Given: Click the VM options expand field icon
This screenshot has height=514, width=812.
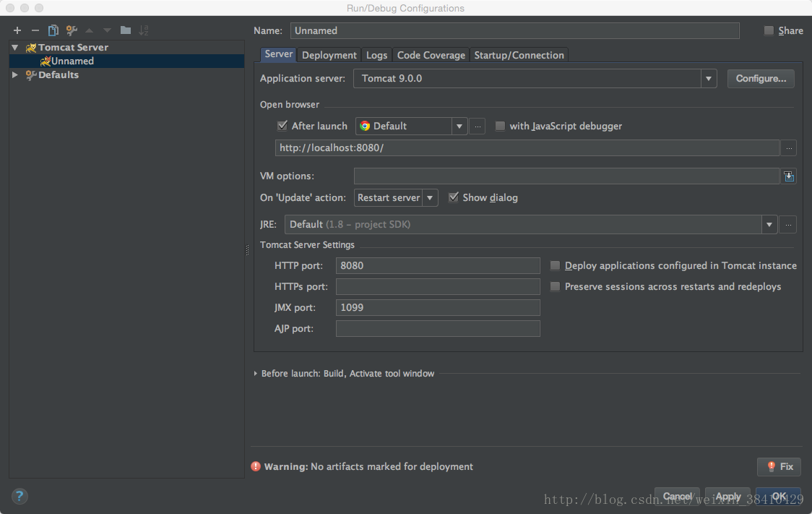Looking at the screenshot, I should (x=788, y=176).
